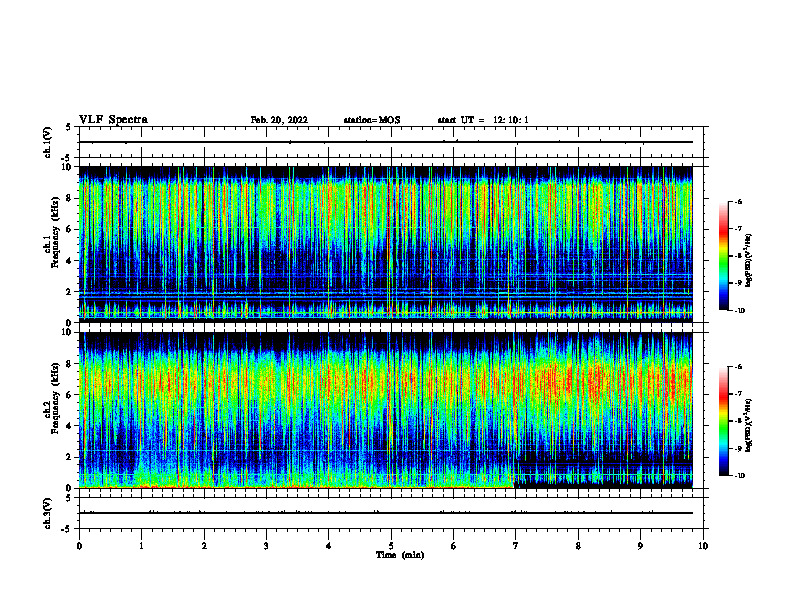Click the "-6" value on ch.1 color bar
The image size is (792, 612).
pos(738,202)
